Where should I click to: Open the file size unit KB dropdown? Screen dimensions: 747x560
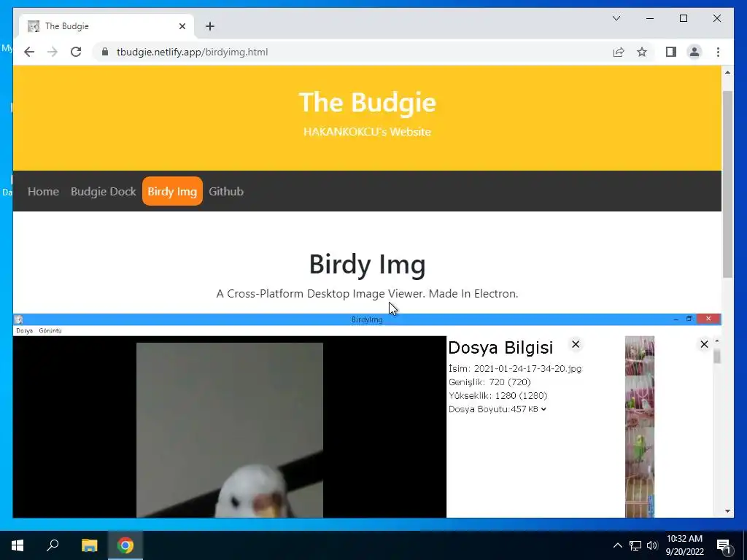(x=536, y=409)
